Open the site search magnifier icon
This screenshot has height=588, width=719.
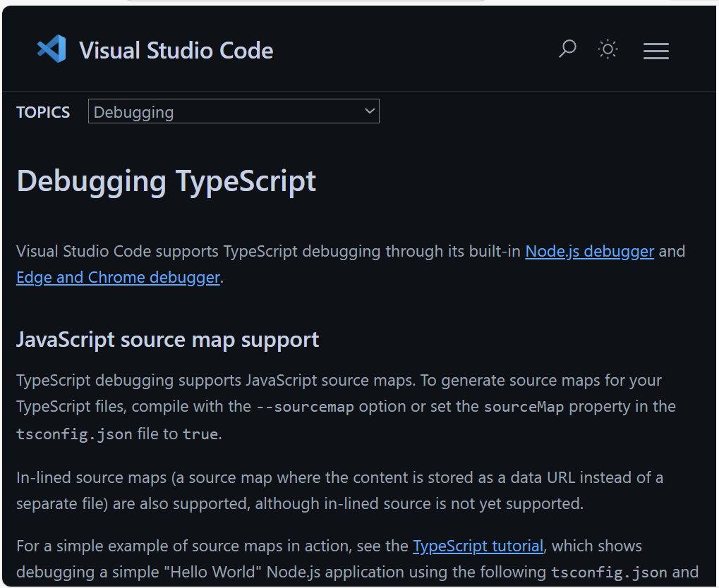pos(567,49)
